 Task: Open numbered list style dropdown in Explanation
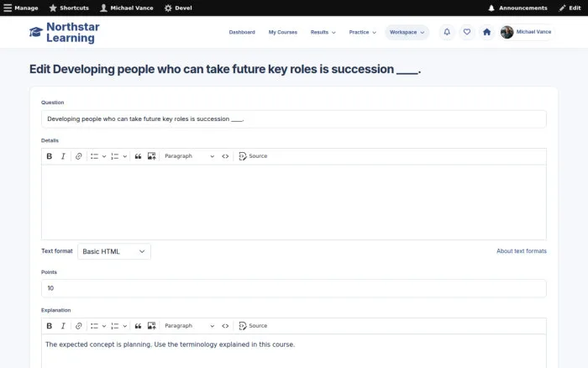click(x=125, y=326)
